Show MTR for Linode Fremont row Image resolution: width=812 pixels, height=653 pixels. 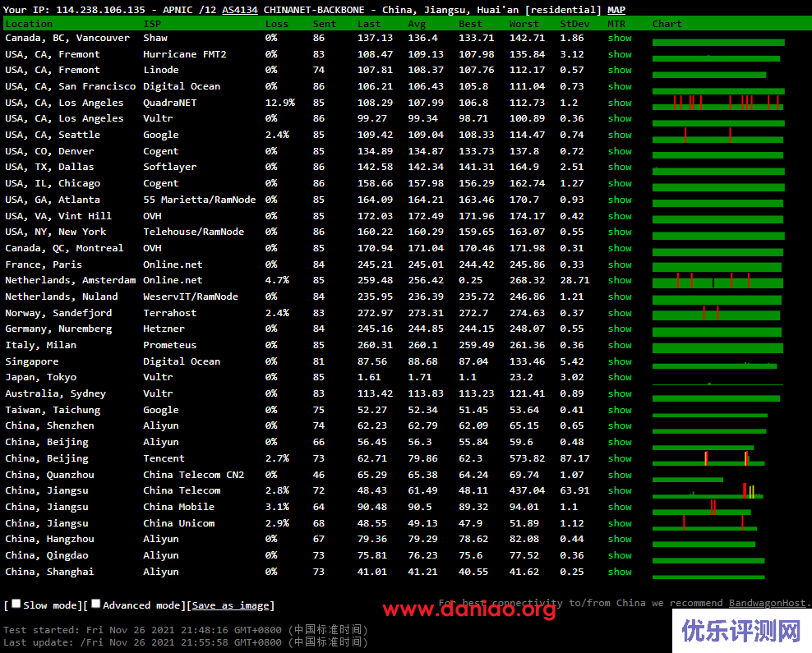pyautogui.click(x=620, y=70)
